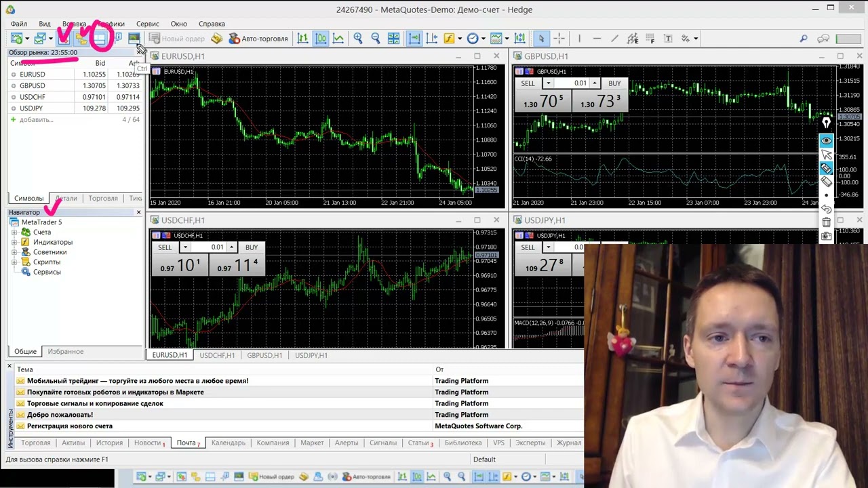Image resolution: width=868 pixels, height=488 pixels.
Task: Click BUY on the USDCHF chart
Action: [x=252, y=247]
